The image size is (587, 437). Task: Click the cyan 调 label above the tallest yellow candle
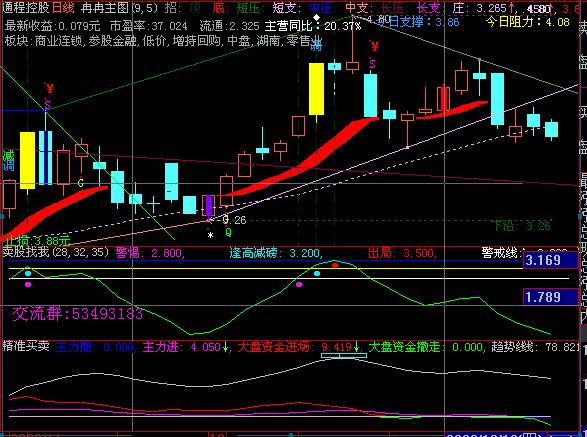[x=316, y=45]
